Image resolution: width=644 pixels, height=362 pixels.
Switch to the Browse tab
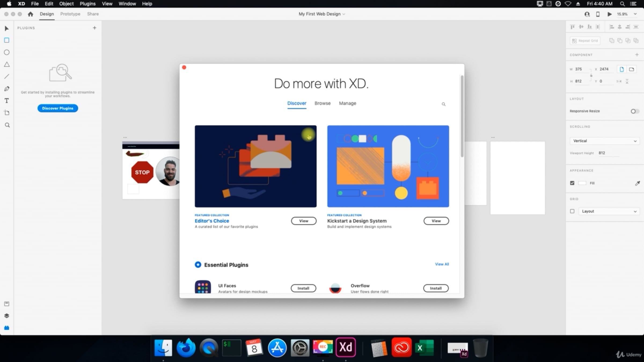click(x=323, y=103)
